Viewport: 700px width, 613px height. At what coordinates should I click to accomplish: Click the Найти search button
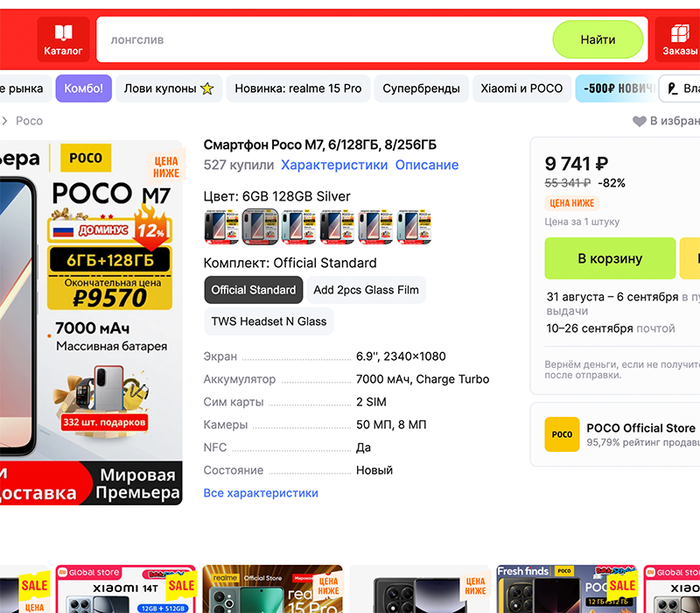click(x=598, y=40)
